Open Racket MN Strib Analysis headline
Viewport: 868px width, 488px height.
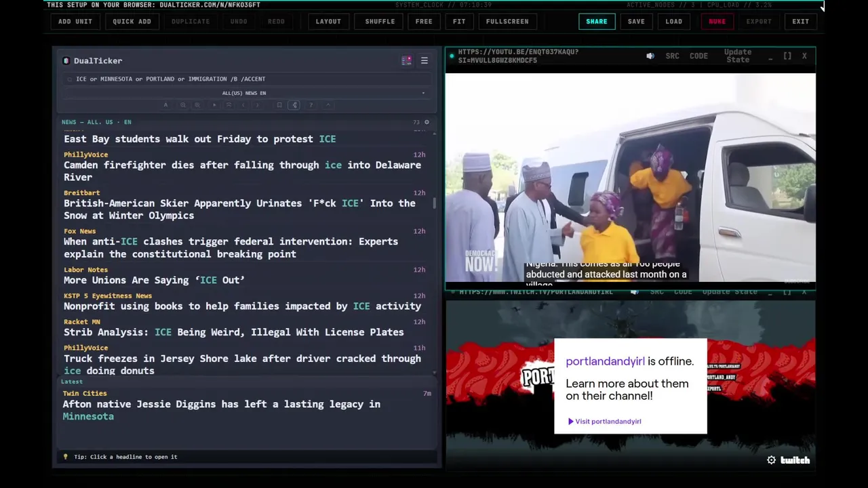pyautogui.click(x=233, y=332)
